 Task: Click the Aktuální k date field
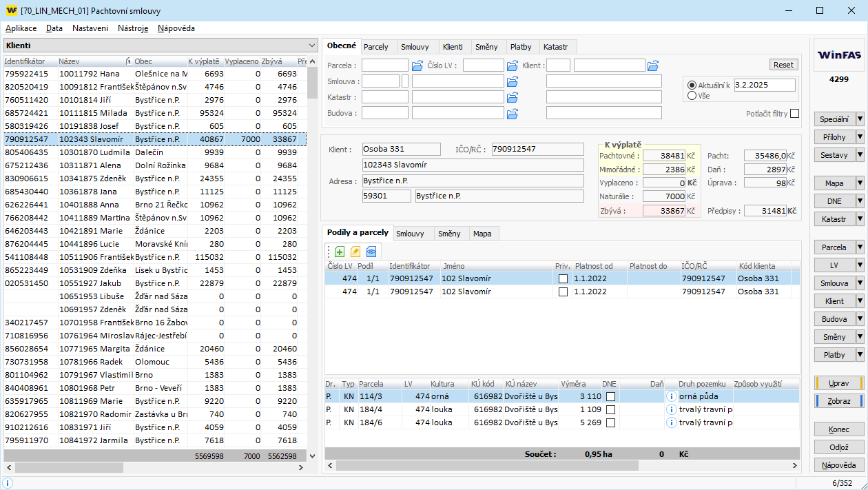(764, 85)
